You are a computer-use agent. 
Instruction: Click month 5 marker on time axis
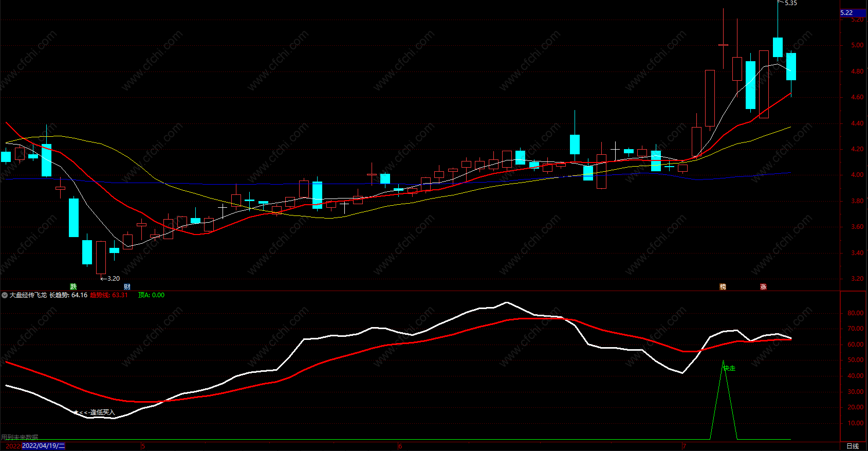coord(143,446)
